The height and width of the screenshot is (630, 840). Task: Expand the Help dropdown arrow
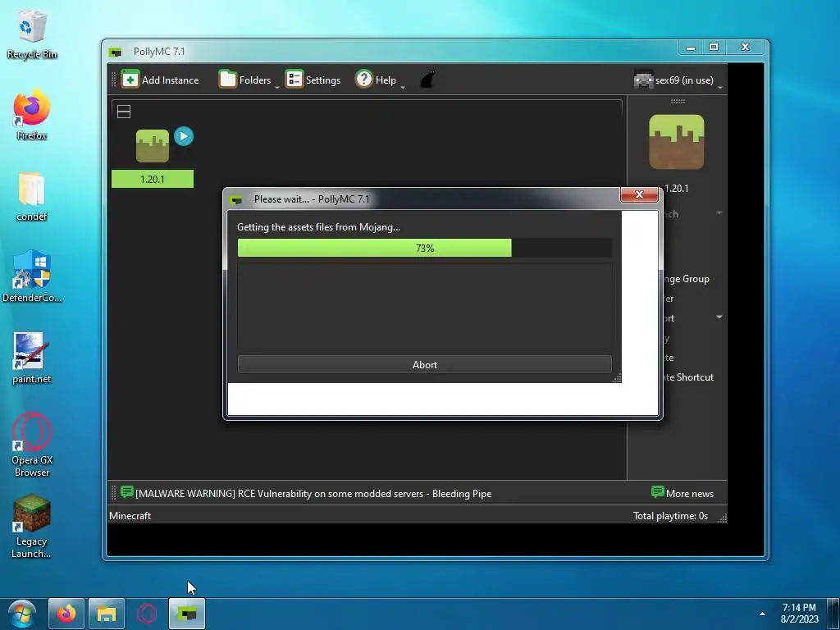pyautogui.click(x=402, y=87)
